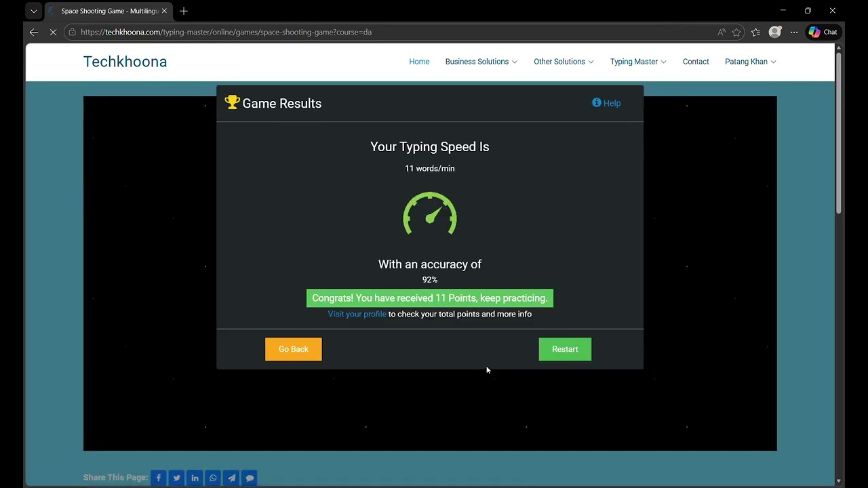Stop loading the page with X icon
This screenshot has height=488, width=868.
53,32
